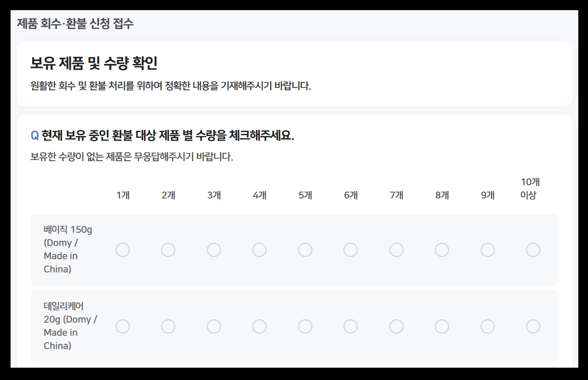
Task: Click the 4개 column header label
Action: coord(260,194)
